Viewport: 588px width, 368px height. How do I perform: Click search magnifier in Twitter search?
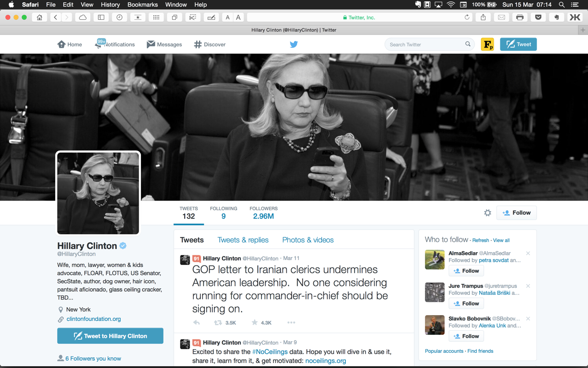(x=468, y=44)
